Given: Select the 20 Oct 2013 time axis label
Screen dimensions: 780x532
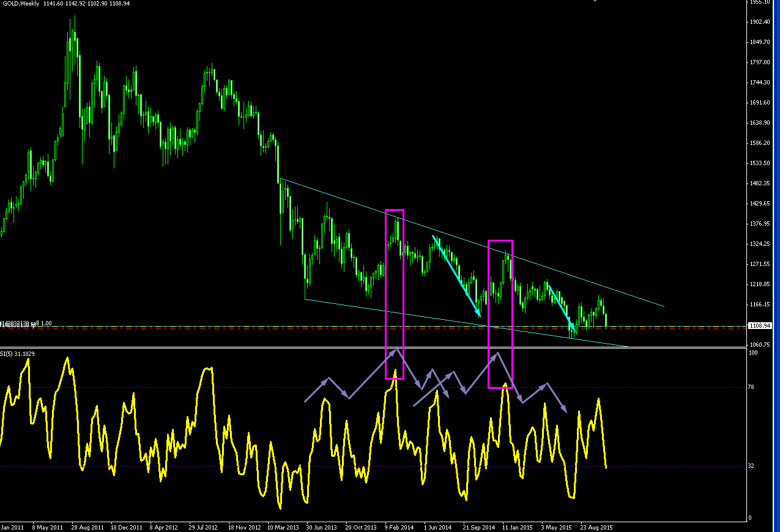Looking at the screenshot, I should pos(361,526).
